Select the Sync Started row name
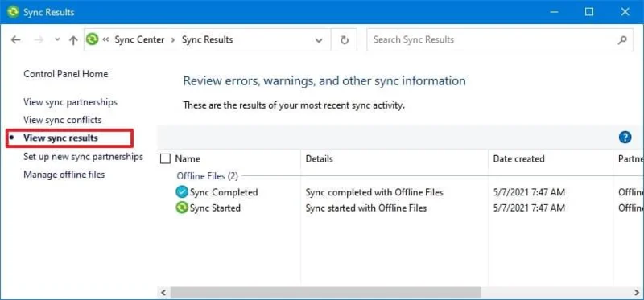644x300 pixels. pos(215,208)
